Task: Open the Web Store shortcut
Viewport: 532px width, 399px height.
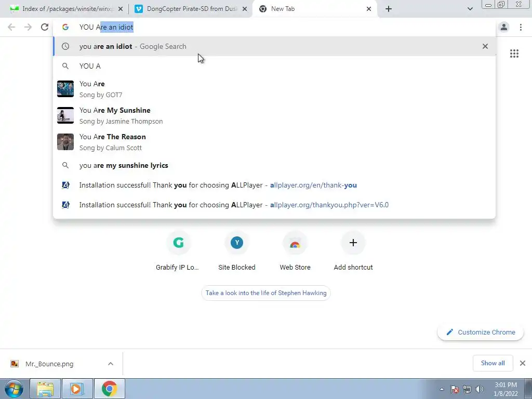Action: pos(295,250)
